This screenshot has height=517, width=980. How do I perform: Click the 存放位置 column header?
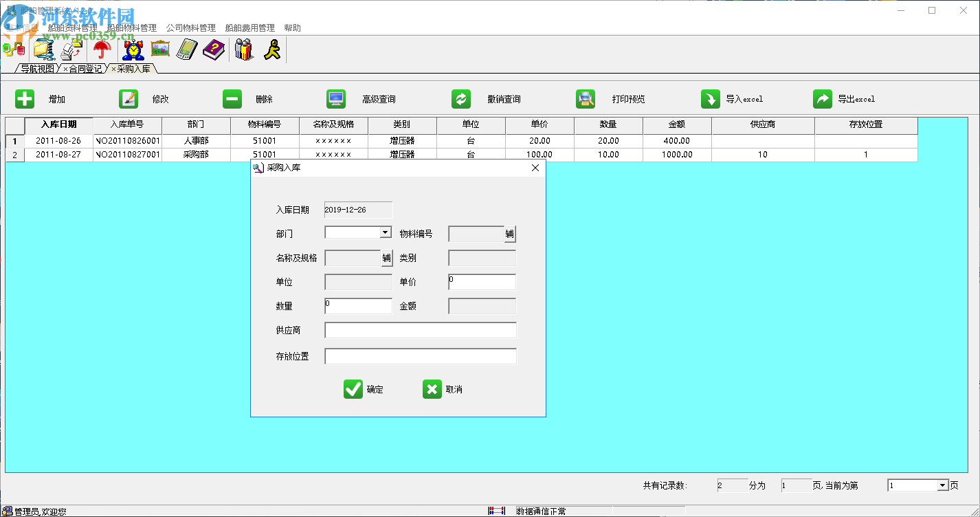(x=867, y=125)
